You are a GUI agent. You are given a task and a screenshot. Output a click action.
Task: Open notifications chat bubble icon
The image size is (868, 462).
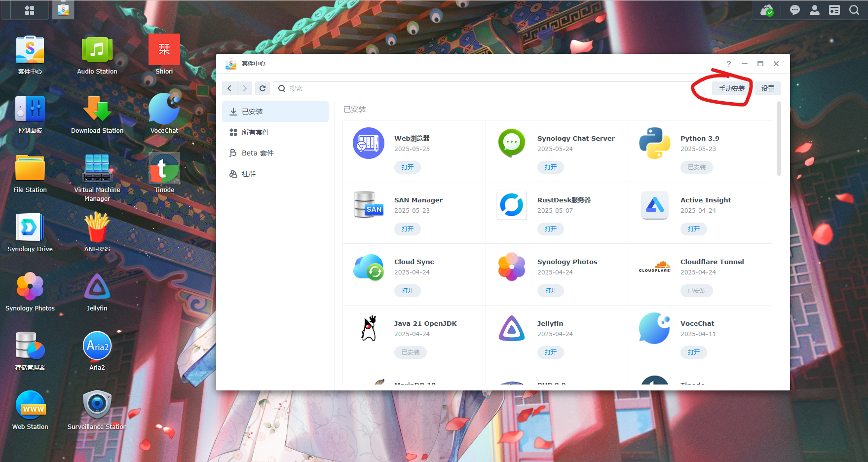coord(795,10)
